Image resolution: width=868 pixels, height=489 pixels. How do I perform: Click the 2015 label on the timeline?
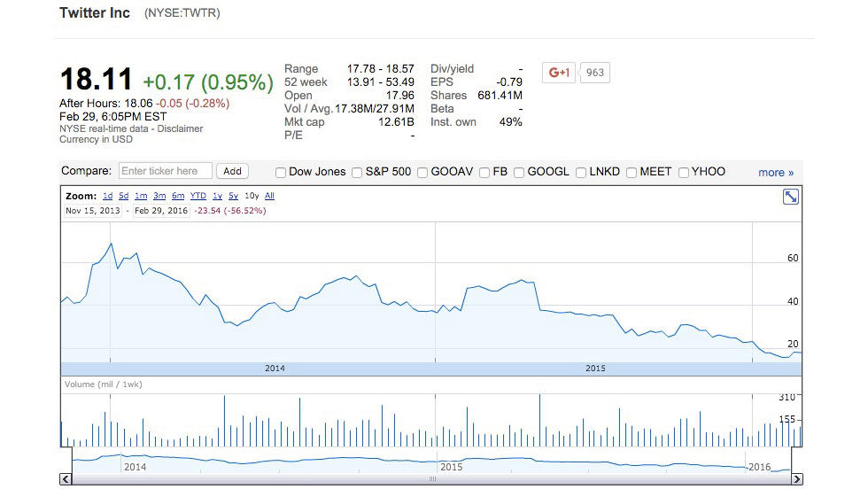595,369
